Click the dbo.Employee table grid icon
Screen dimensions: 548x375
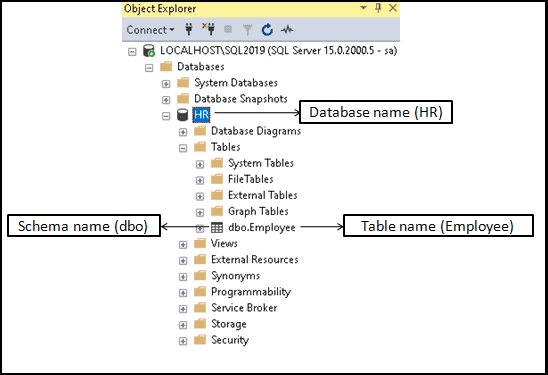click(217, 228)
